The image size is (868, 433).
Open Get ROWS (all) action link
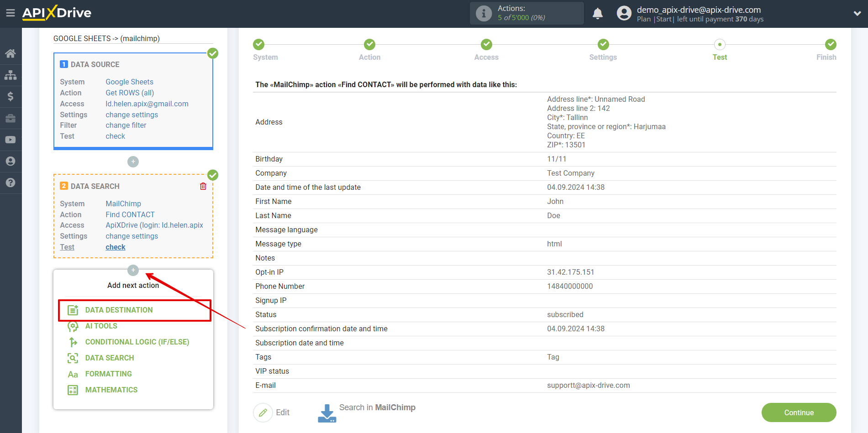click(x=130, y=93)
